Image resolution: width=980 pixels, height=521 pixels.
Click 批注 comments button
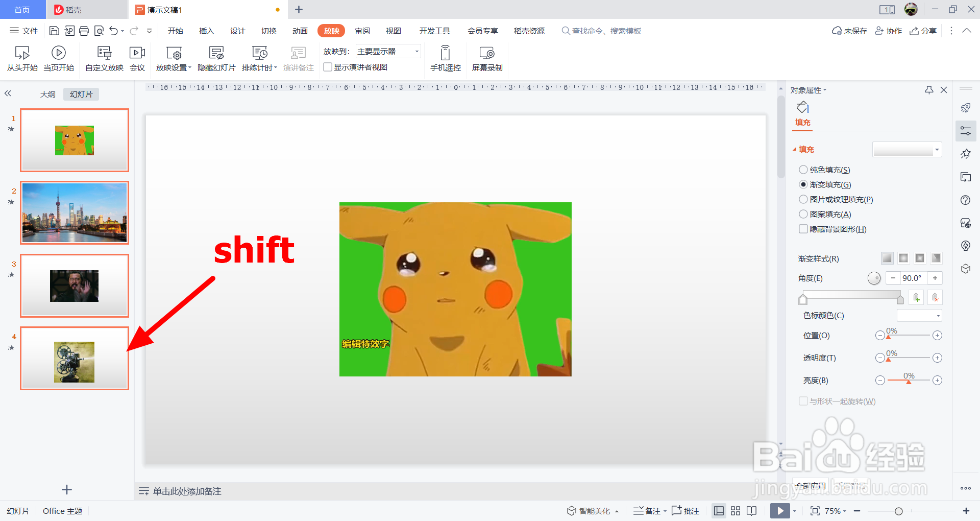685,511
